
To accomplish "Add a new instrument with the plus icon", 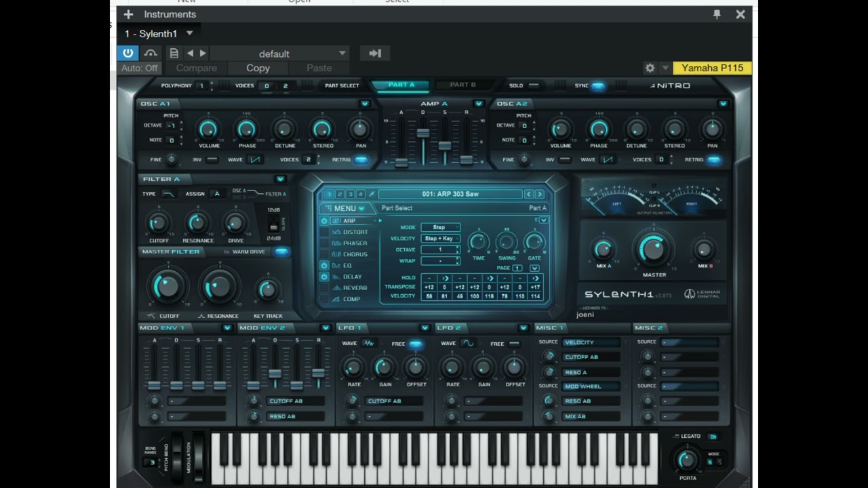I will pos(128,14).
